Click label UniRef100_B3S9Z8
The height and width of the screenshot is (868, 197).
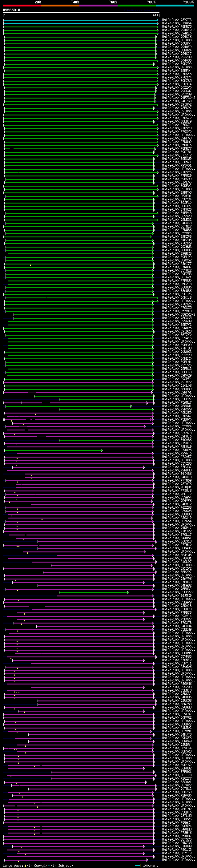pyautogui.click(x=176, y=433)
